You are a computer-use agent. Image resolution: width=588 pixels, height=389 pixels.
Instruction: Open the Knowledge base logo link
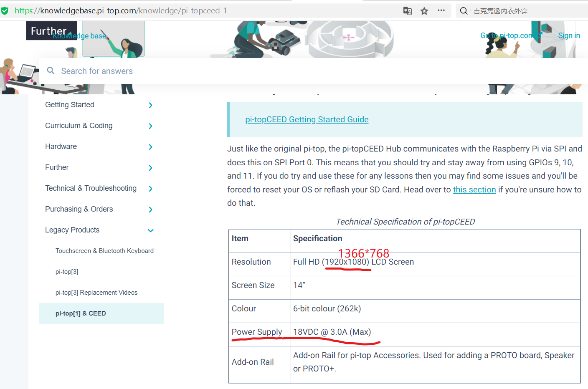click(x=79, y=36)
